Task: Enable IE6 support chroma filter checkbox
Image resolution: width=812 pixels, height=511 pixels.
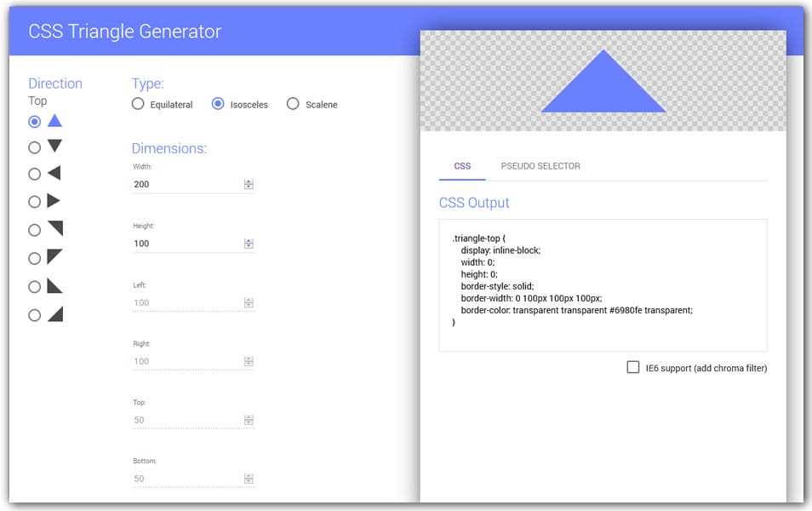Action: (633, 366)
